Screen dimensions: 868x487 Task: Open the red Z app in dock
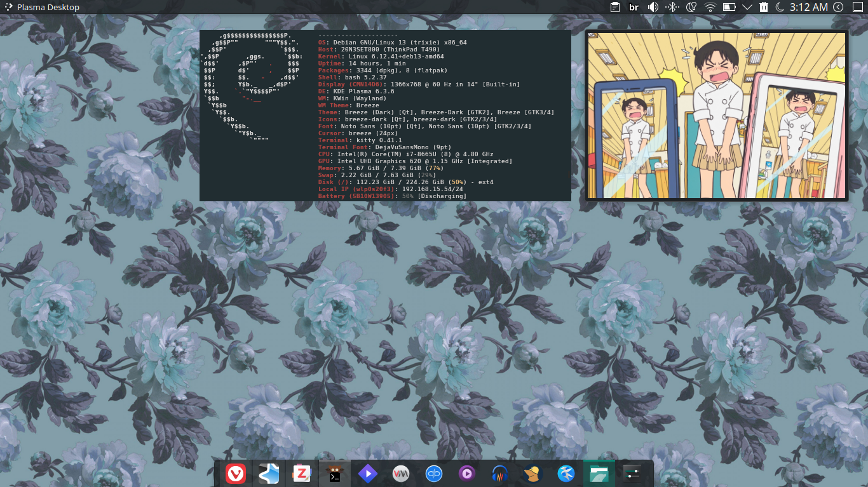(301, 473)
